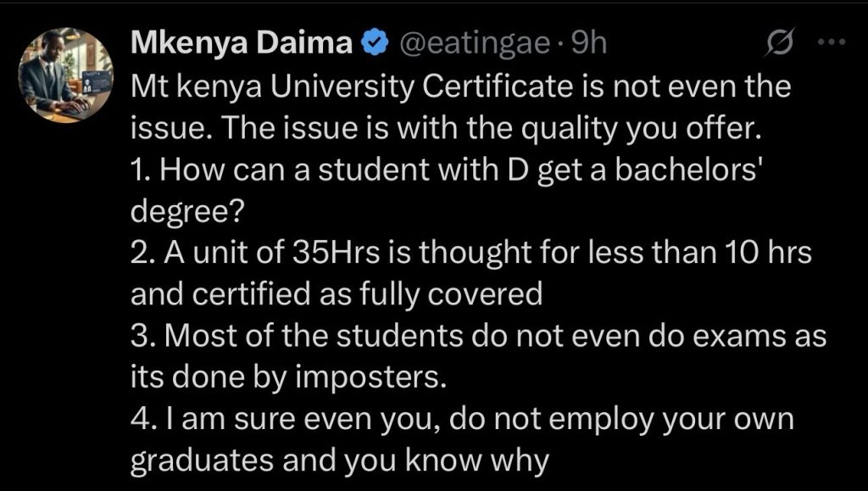
Task: Click the line "its done by imposters."
Action: coord(288,377)
